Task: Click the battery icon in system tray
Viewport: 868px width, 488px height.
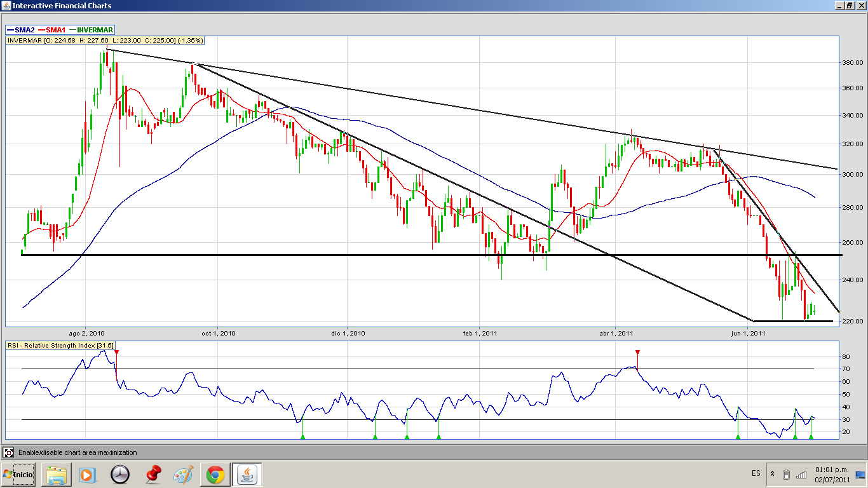Action: tap(786, 475)
